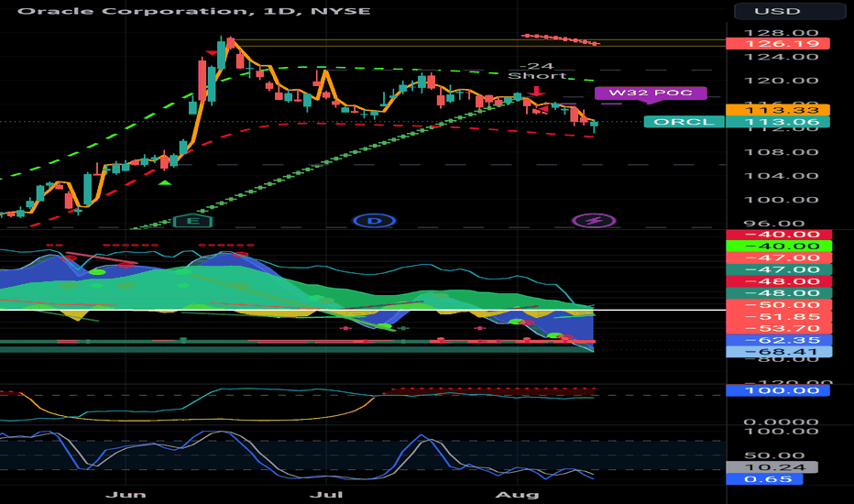Click the 104.00 price axis label
This screenshot has height=504, width=854.
tap(781, 176)
